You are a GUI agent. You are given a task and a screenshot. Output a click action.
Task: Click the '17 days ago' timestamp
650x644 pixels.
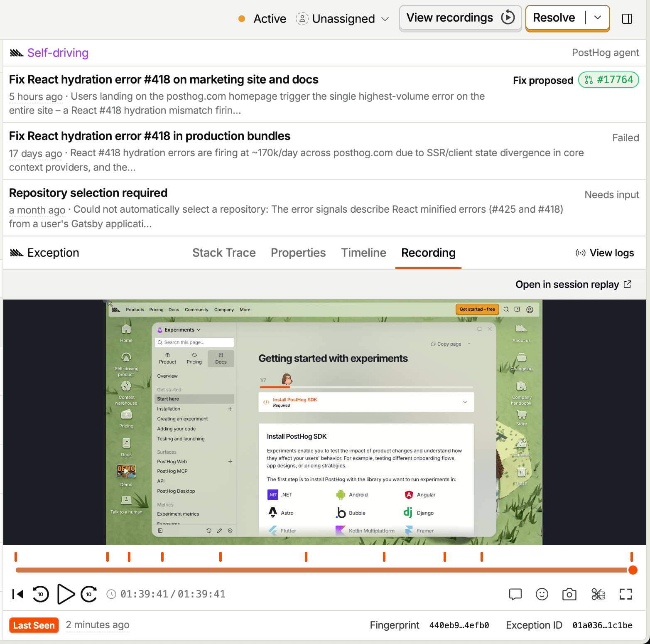[36, 153]
